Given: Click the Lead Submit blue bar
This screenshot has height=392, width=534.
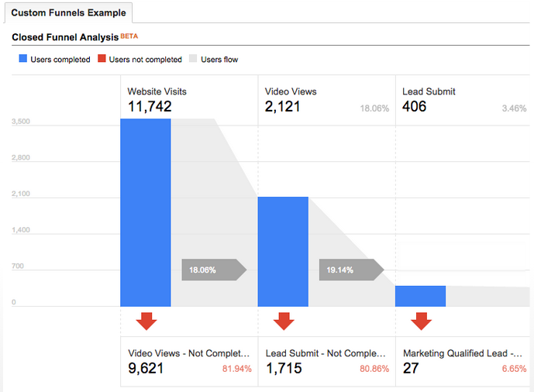Looking at the screenshot, I should click(420, 296).
